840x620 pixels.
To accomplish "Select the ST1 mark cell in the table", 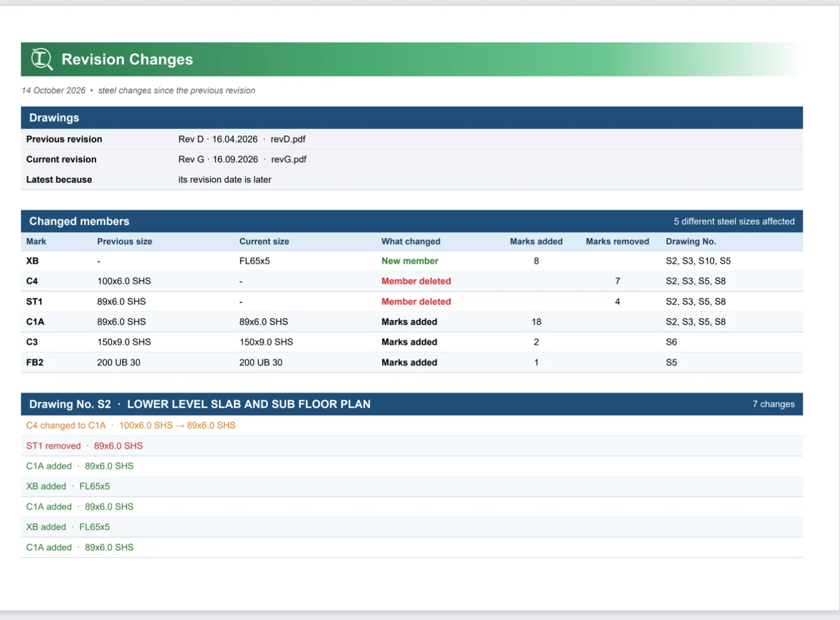I will [x=34, y=301].
